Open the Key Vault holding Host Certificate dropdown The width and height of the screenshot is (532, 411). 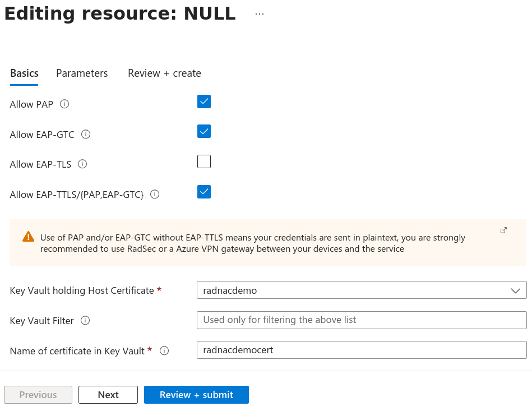click(515, 290)
